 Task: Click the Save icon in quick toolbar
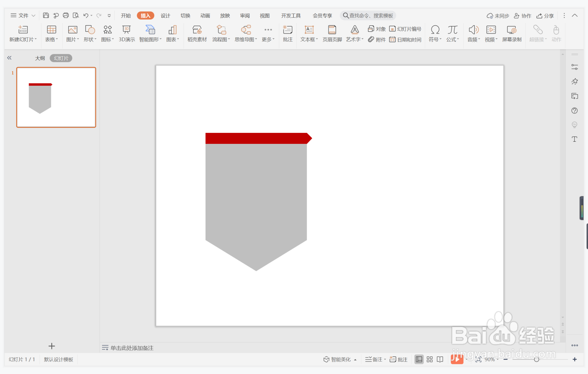point(46,15)
